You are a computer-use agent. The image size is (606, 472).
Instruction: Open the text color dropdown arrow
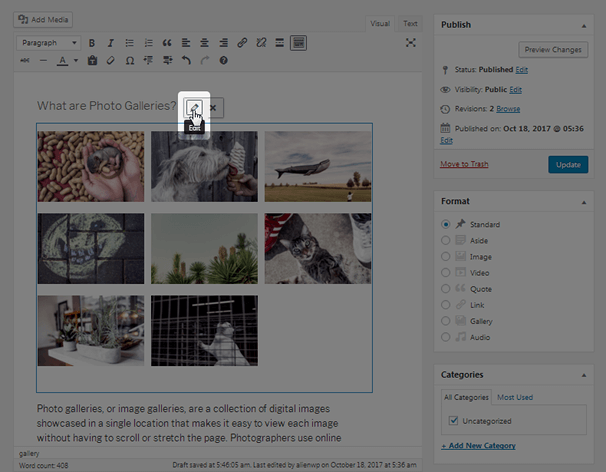click(75, 61)
